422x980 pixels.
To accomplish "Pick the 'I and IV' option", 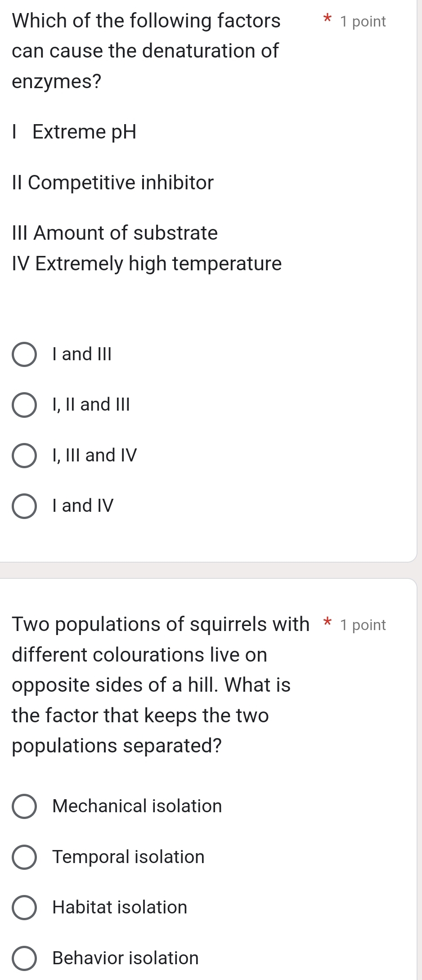I will 25,506.
